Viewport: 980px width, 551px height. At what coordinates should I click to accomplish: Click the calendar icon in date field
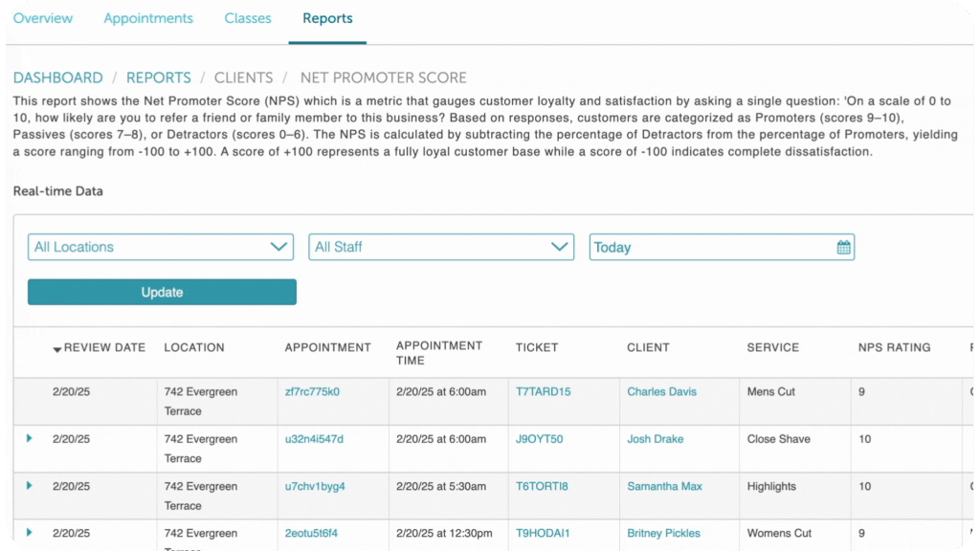[843, 248]
